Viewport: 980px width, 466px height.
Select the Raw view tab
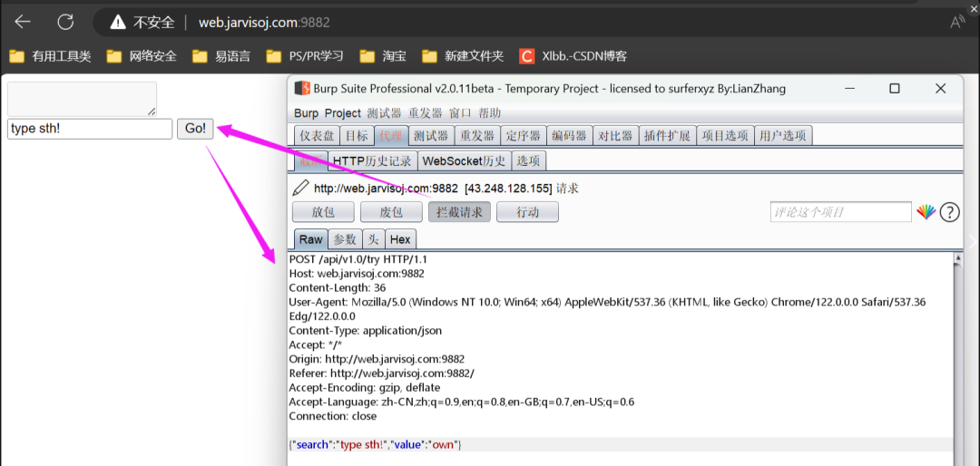pos(310,239)
